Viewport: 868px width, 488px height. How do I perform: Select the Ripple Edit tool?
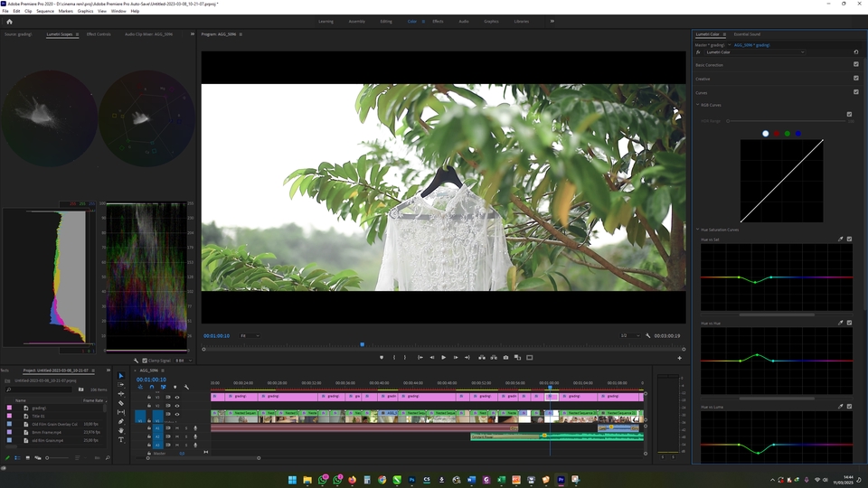pyautogui.click(x=120, y=394)
